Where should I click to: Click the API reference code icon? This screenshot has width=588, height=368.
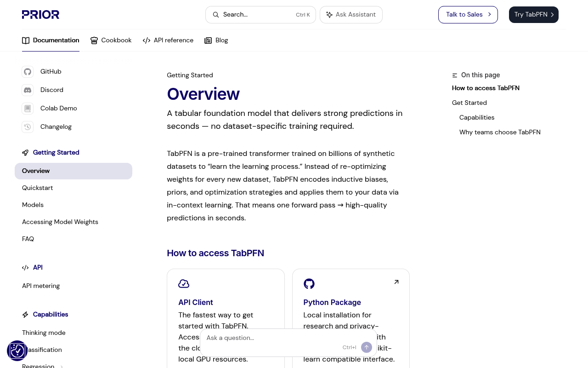pos(147,40)
